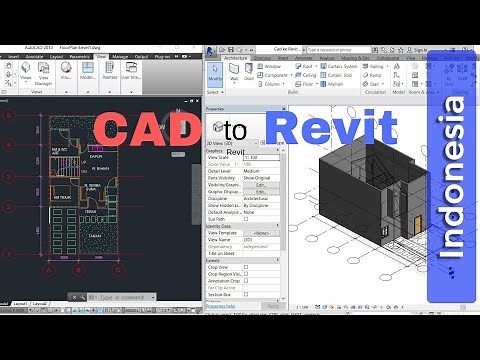Viewport: 480px width, 360px height.
Task: Choose the Component tool in Build panel
Action: (x=272, y=75)
